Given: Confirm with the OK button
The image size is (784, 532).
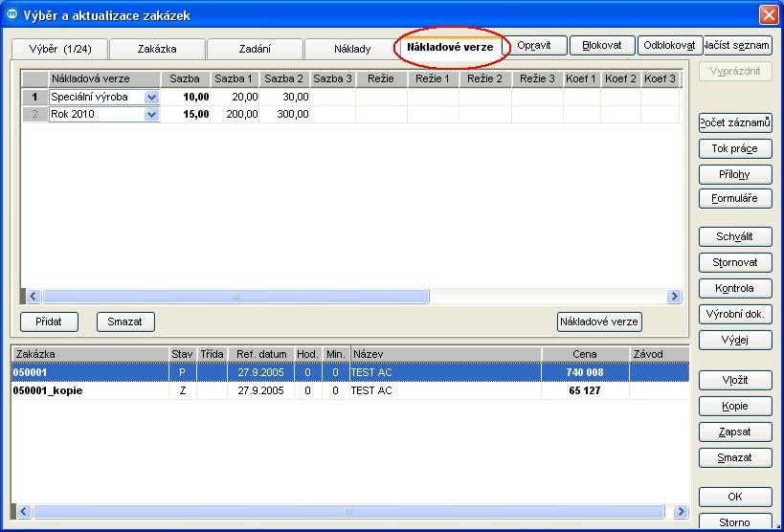Looking at the screenshot, I should 735,497.
